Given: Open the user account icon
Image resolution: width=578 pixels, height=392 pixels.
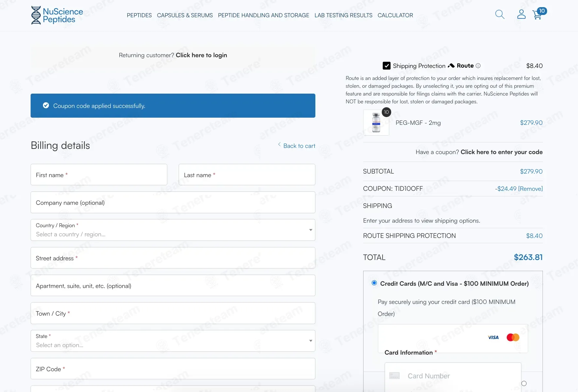Looking at the screenshot, I should click(x=521, y=14).
